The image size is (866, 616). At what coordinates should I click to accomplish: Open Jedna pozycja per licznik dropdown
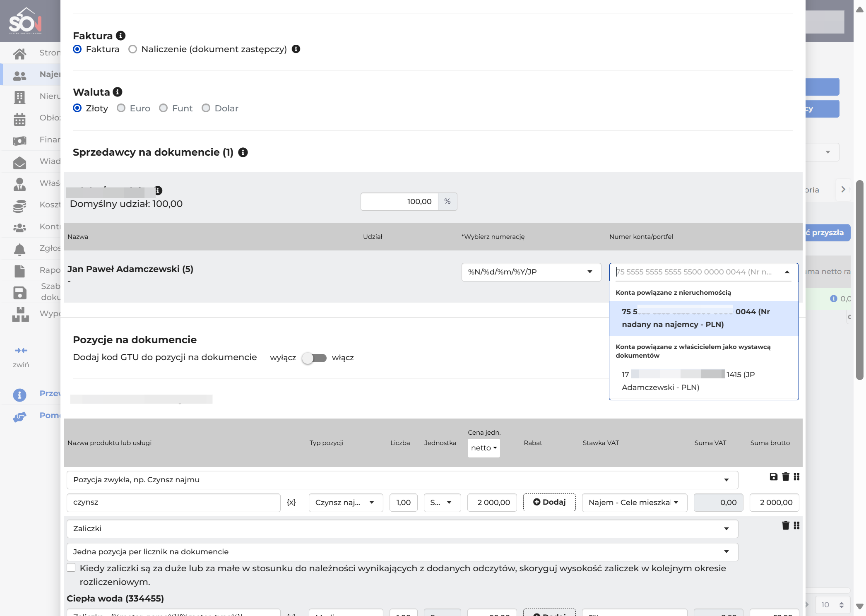click(x=402, y=552)
